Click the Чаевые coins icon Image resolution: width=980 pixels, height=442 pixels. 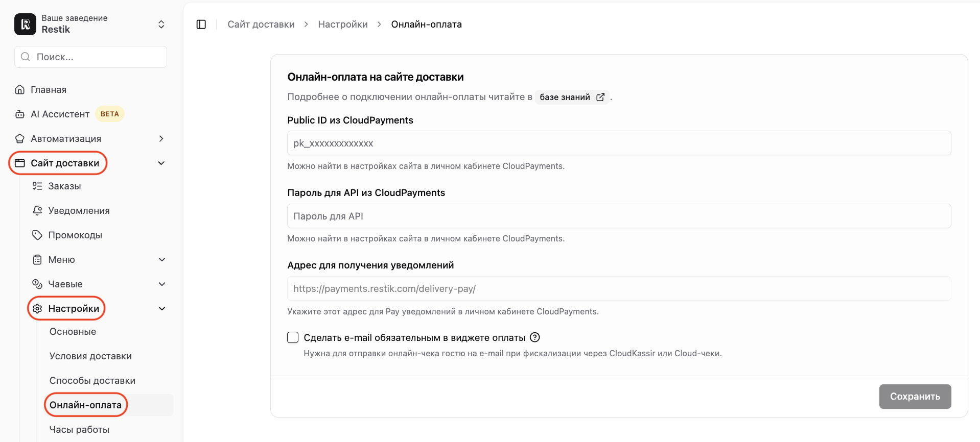click(37, 284)
